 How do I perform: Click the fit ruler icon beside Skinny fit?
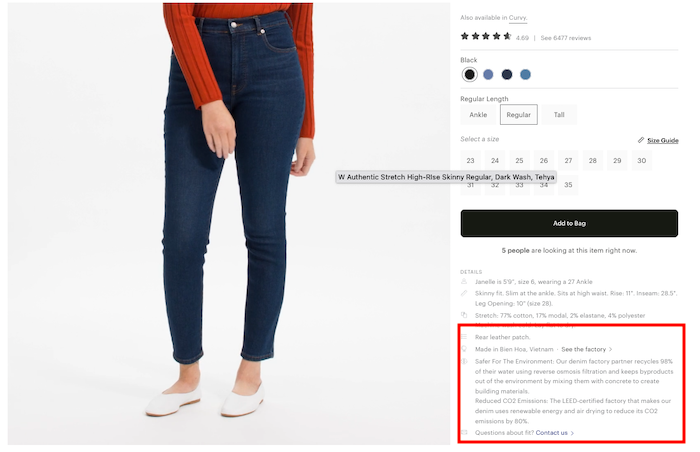coord(464,293)
